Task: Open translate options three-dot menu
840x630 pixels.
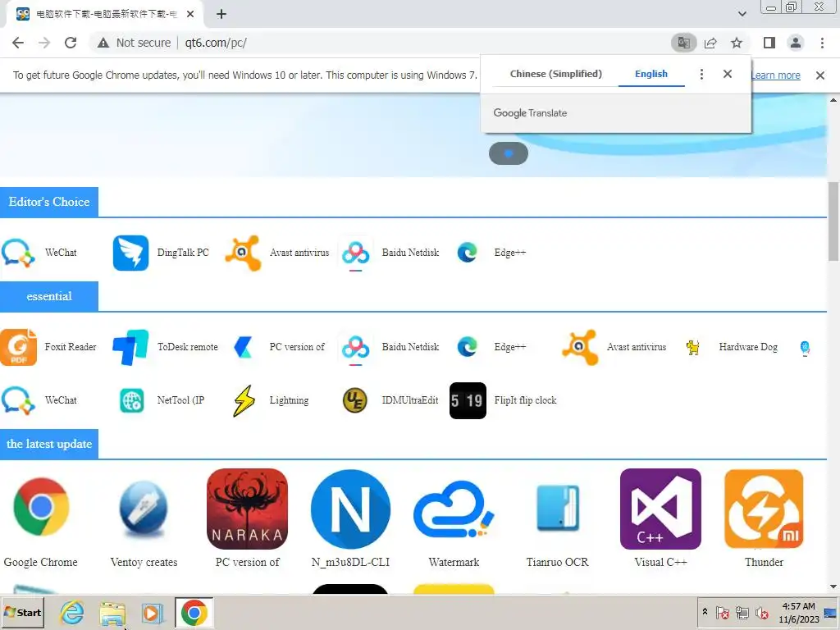Action: 701,74
